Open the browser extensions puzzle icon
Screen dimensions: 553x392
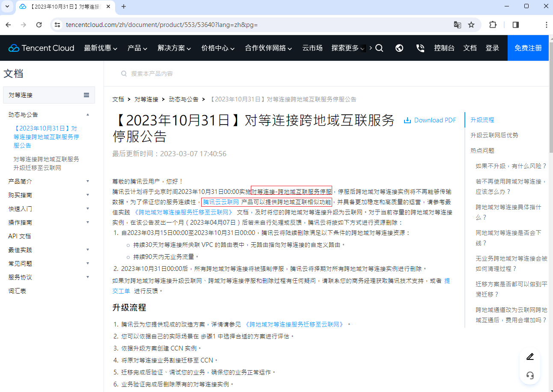point(493,25)
